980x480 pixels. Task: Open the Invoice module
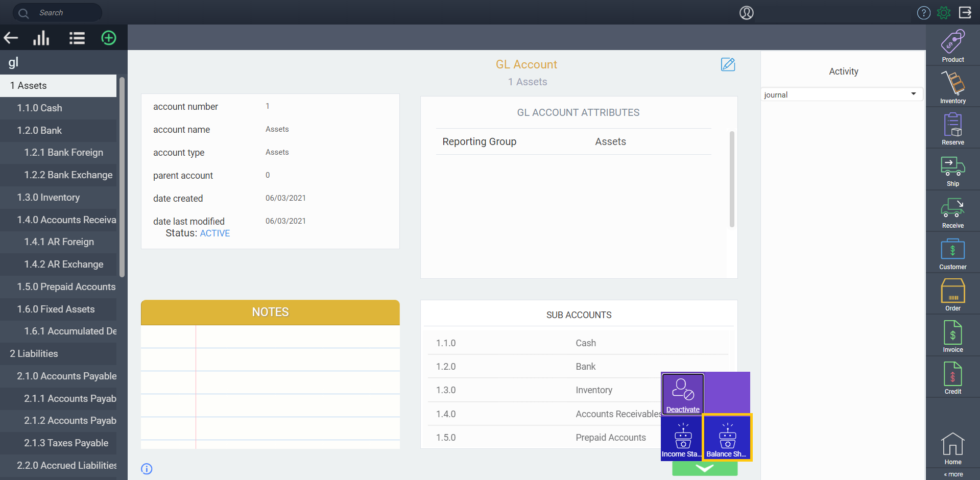pos(953,337)
